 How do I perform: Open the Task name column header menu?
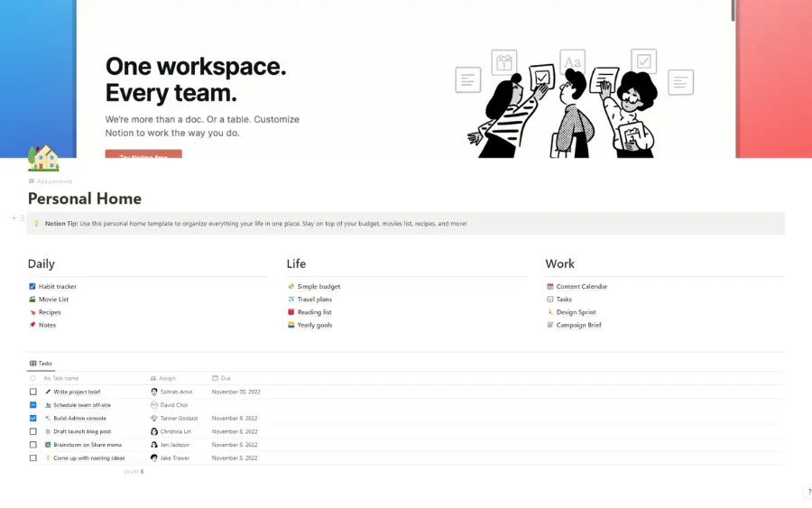(65, 378)
